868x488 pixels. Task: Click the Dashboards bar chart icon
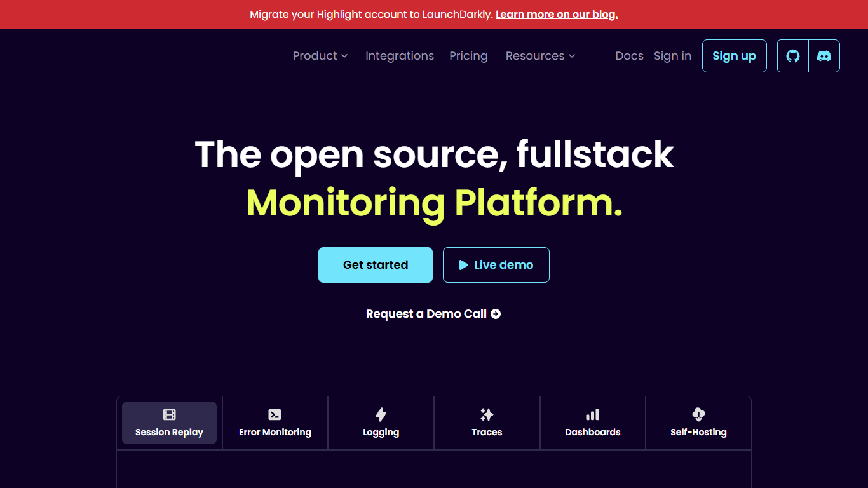click(x=592, y=415)
